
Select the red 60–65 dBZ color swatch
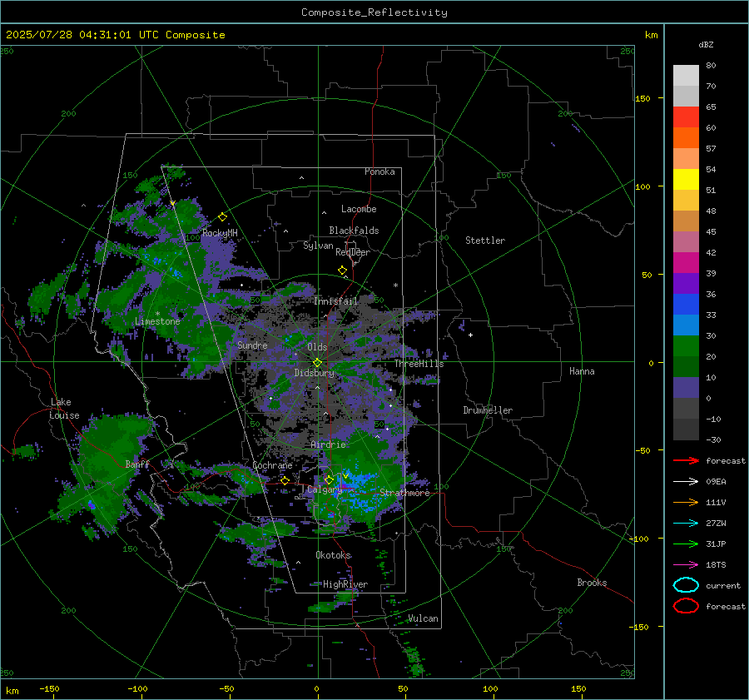click(x=686, y=117)
